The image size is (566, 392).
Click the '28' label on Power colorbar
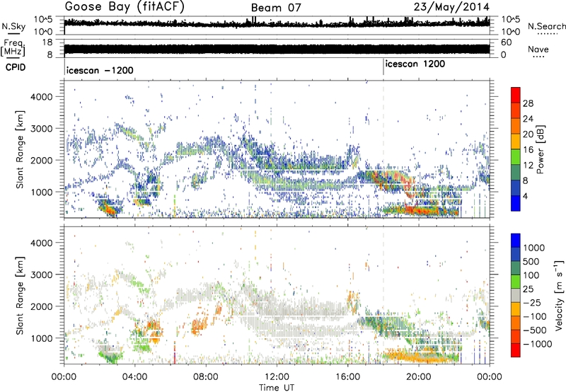(x=528, y=103)
